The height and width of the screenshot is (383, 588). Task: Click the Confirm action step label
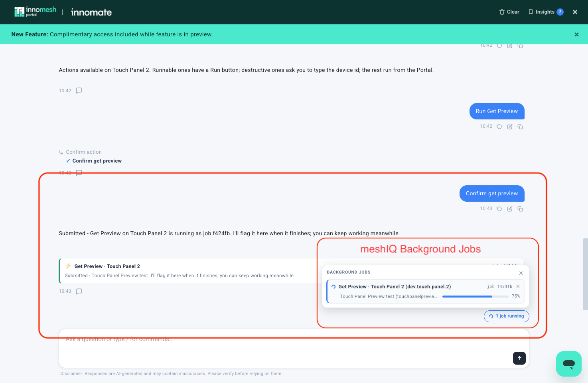pyautogui.click(x=84, y=152)
